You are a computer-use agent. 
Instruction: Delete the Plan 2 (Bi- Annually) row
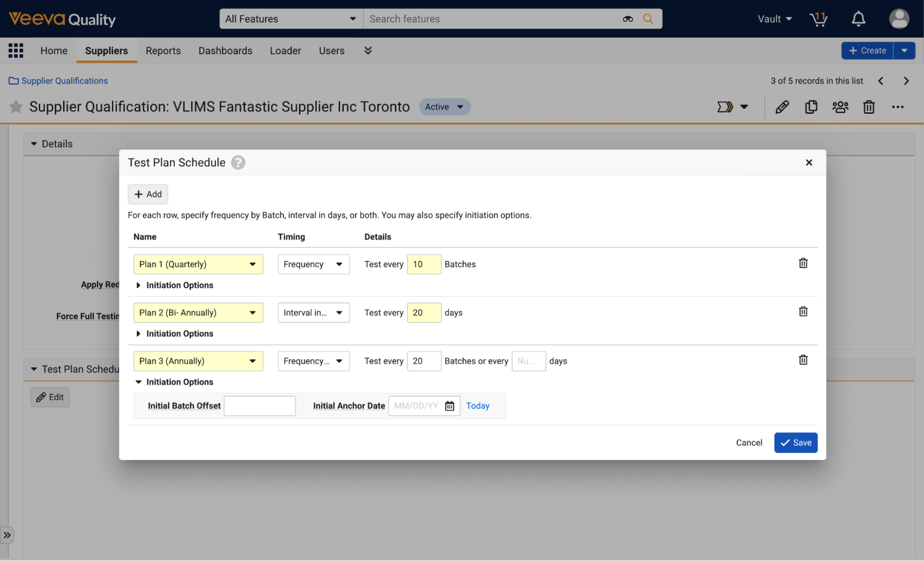[803, 312]
